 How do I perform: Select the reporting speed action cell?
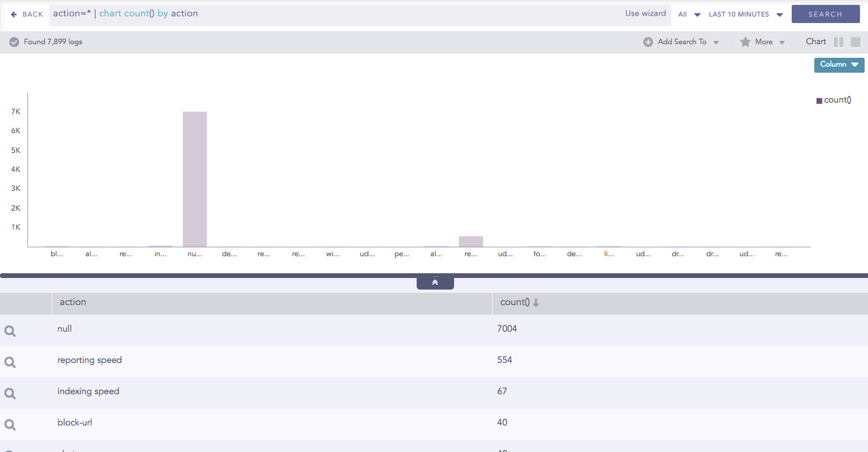pyautogui.click(x=90, y=360)
